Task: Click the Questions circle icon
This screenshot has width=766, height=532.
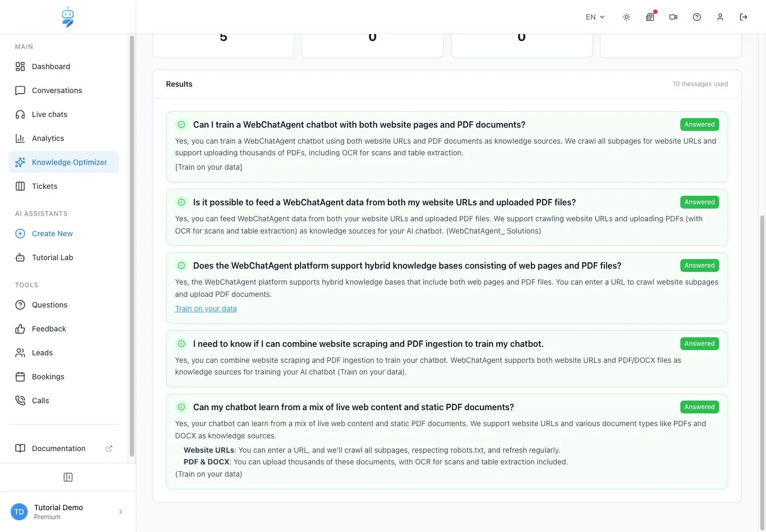Action: [20, 305]
